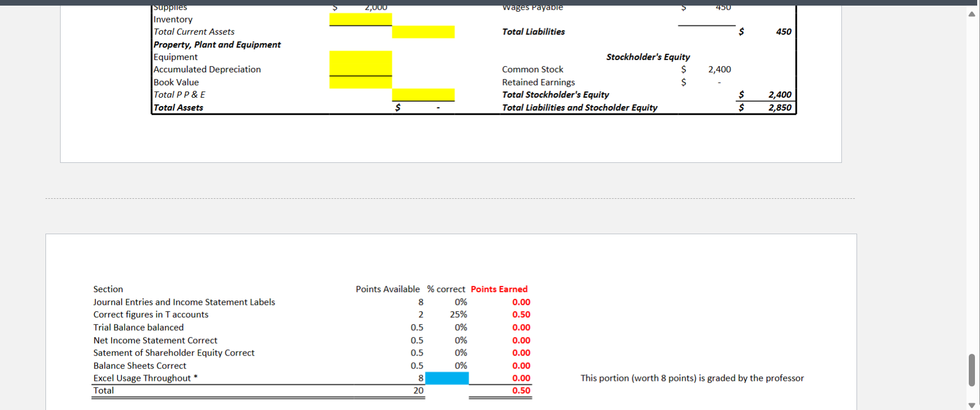This screenshot has height=410, width=980.
Task: Click the 'Trial Balance balanced' row
Action: 138,327
